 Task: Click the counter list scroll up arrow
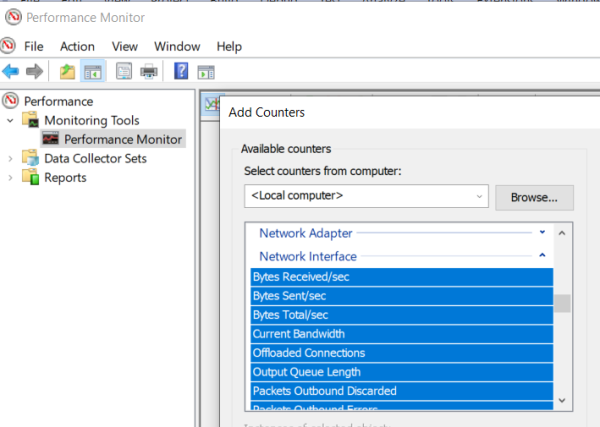[x=562, y=233]
